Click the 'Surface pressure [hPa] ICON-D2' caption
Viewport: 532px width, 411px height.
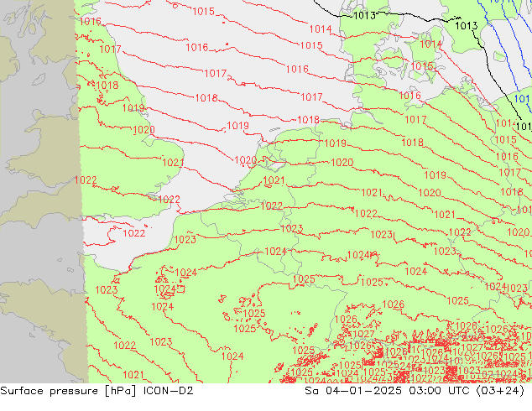96,391
